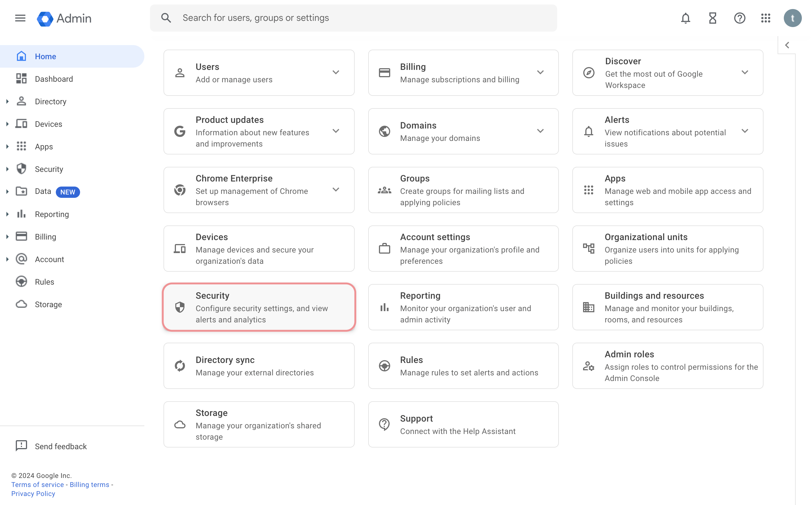This screenshot has height=505, width=812.
Task: Click the Privacy Policy link
Action: pyautogui.click(x=33, y=493)
